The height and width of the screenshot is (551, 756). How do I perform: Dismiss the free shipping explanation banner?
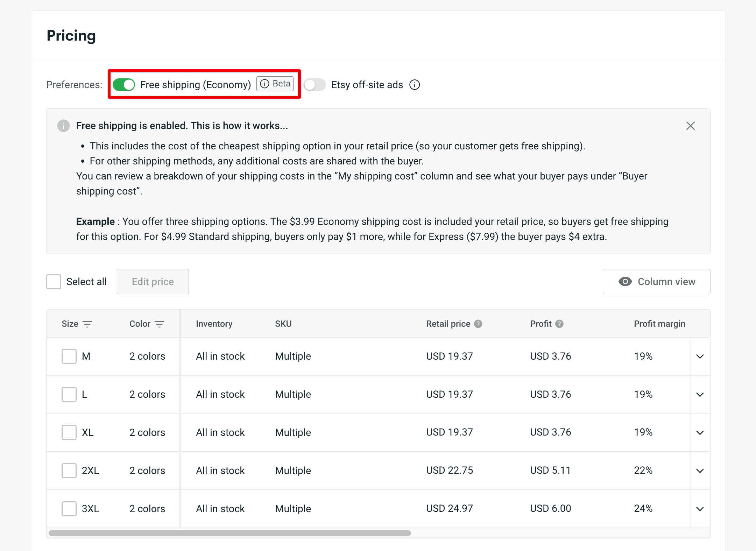[x=691, y=126]
